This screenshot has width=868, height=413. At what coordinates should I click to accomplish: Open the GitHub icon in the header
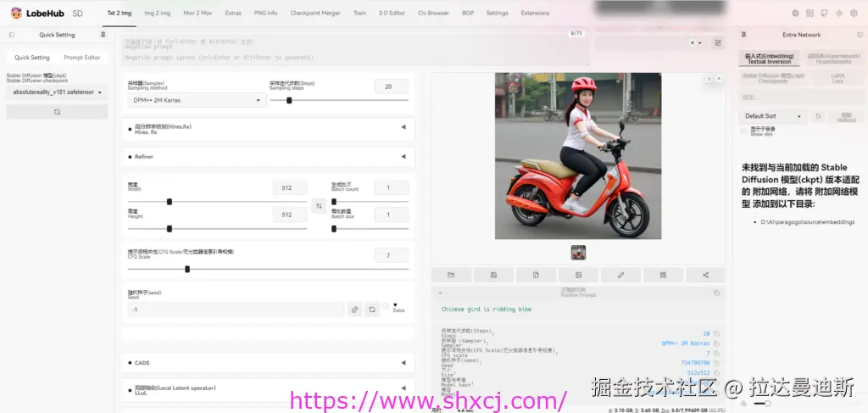point(824,13)
